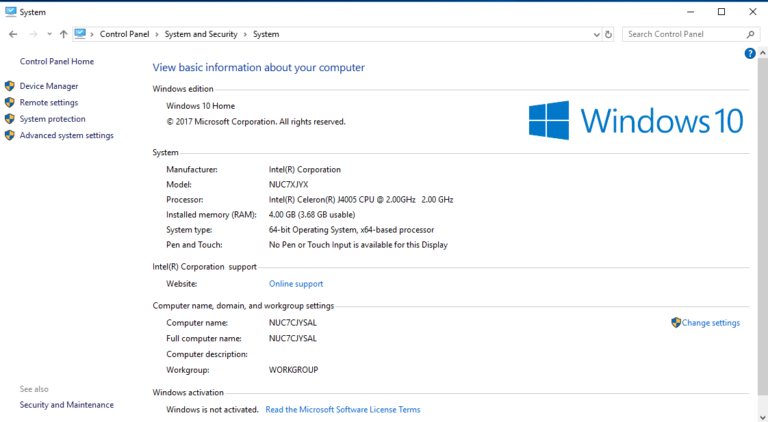768x422 pixels.
Task: Click the System window title icon
Action: click(x=11, y=12)
